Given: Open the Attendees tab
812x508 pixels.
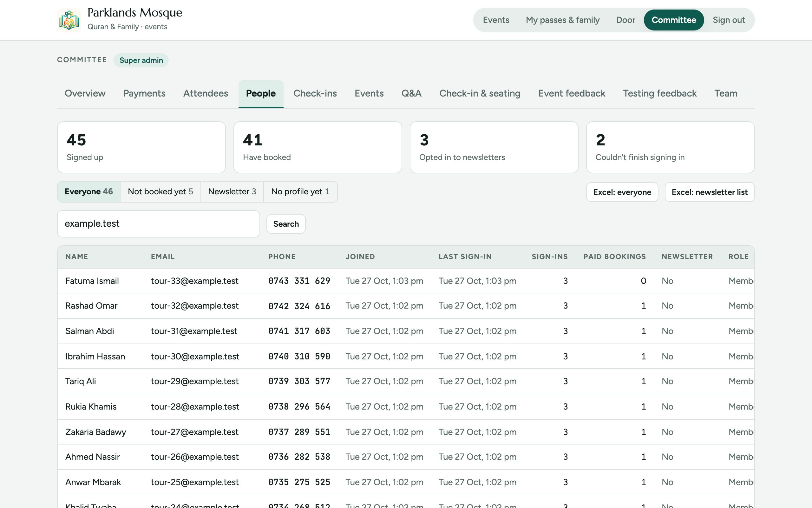Looking at the screenshot, I should pyautogui.click(x=206, y=93).
